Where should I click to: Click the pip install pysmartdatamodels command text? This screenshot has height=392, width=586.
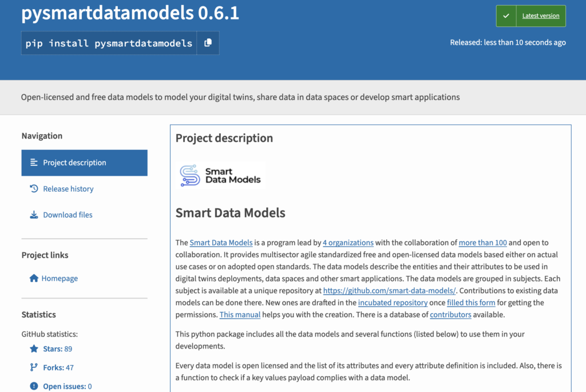click(x=109, y=43)
